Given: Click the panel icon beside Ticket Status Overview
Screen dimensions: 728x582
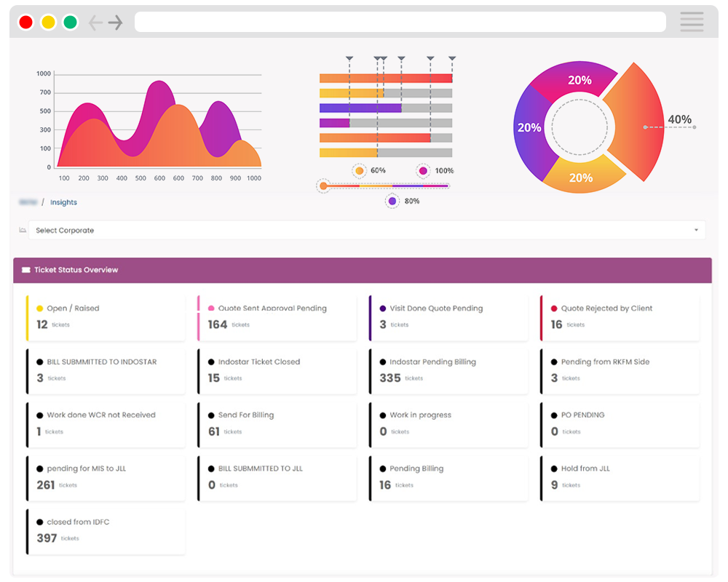Looking at the screenshot, I should coord(27,269).
